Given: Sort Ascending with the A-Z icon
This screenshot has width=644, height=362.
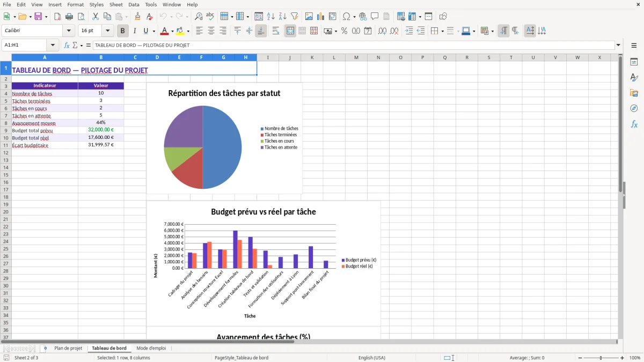Looking at the screenshot, I should (271, 17).
